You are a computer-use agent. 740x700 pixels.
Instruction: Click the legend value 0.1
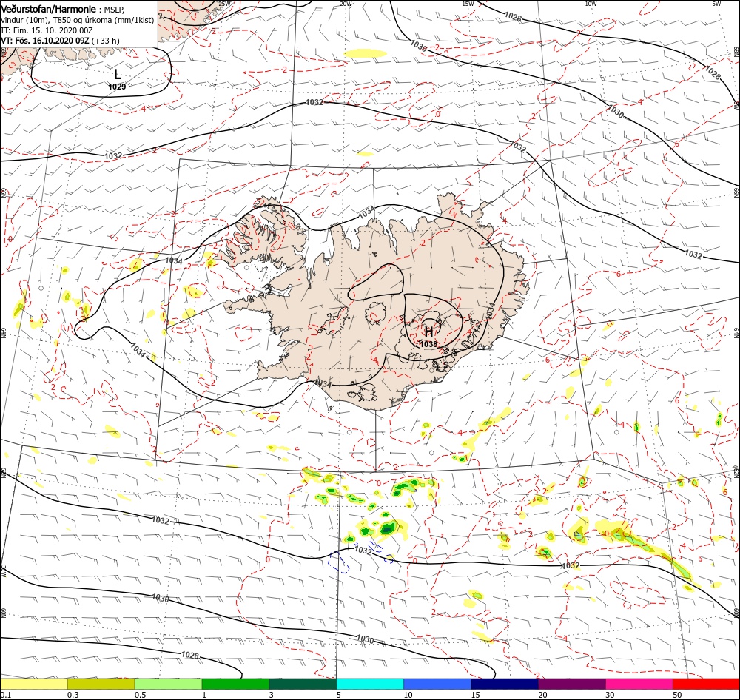click(x=6, y=694)
